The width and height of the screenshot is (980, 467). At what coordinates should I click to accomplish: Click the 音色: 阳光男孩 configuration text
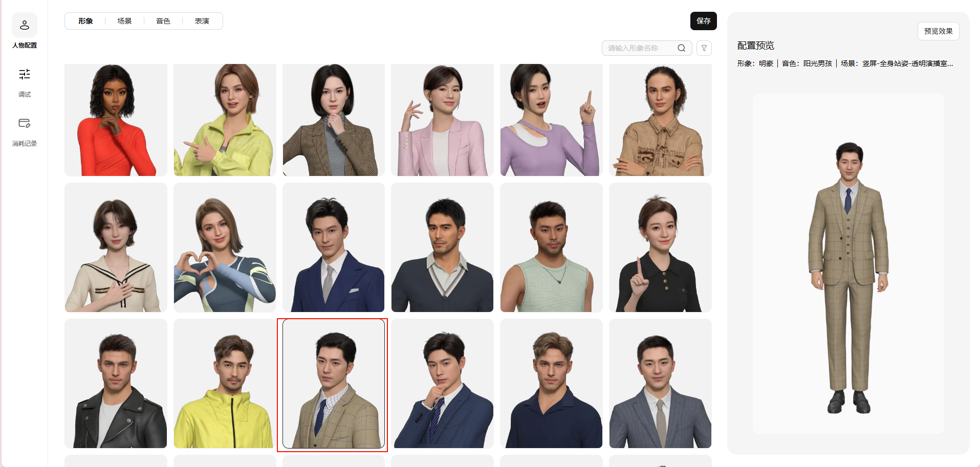[x=807, y=63]
